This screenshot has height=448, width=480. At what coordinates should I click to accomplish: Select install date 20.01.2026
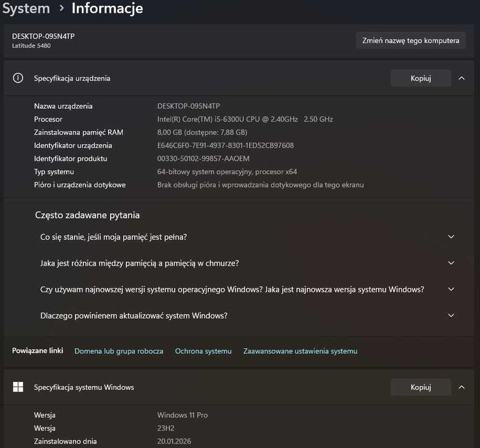click(x=174, y=441)
